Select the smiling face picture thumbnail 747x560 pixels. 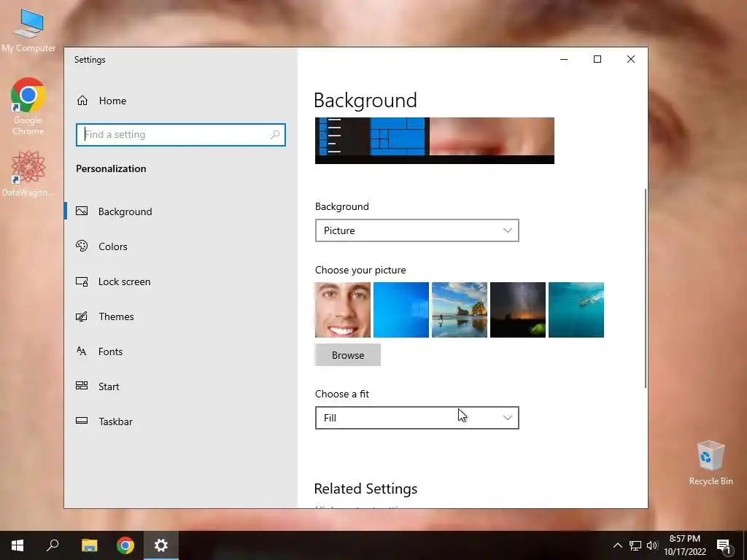pos(343,310)
